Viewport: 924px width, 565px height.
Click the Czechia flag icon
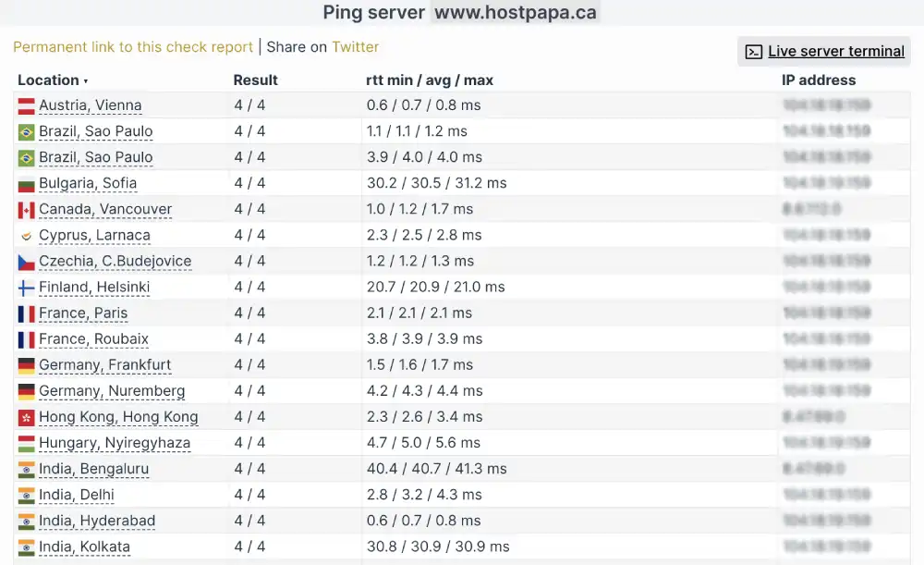click(26, 261)
